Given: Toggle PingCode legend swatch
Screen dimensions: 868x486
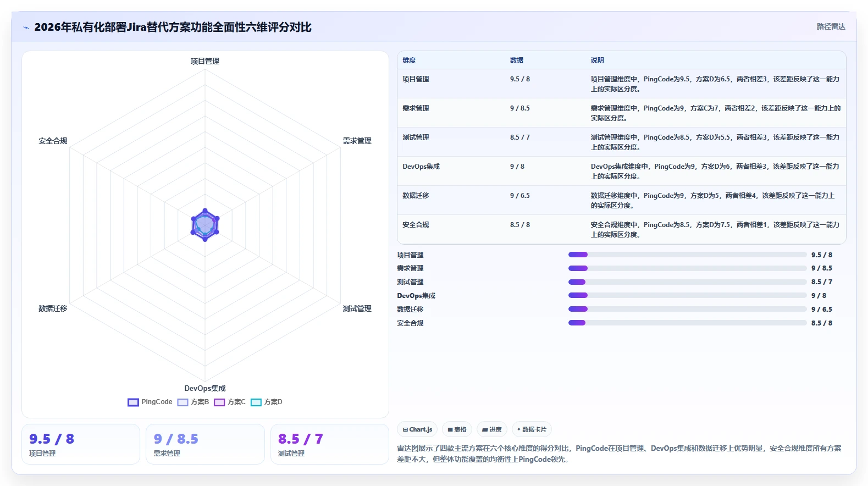Looking at the screenshot, I should pyautogui.click(x=133, y=402).
